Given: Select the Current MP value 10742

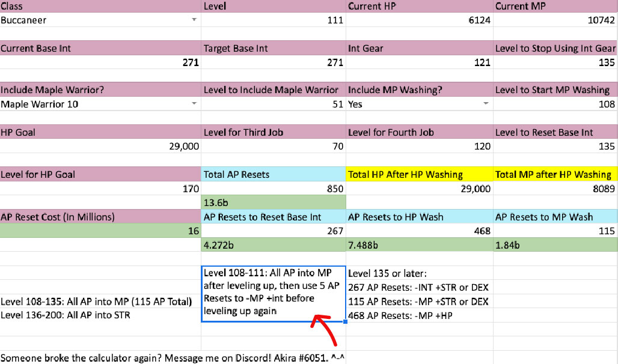Looking at the screenshot, I should click(x=555, y=20).
